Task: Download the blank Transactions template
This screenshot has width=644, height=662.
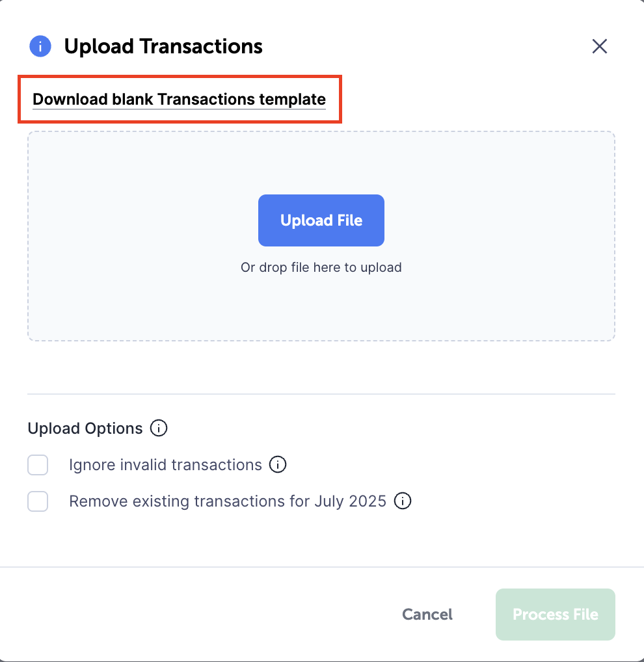Action: tap(179, 99)
